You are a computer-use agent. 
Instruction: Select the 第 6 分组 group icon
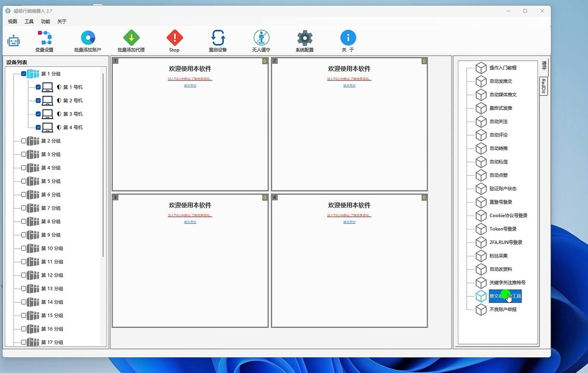click(33, 194)
